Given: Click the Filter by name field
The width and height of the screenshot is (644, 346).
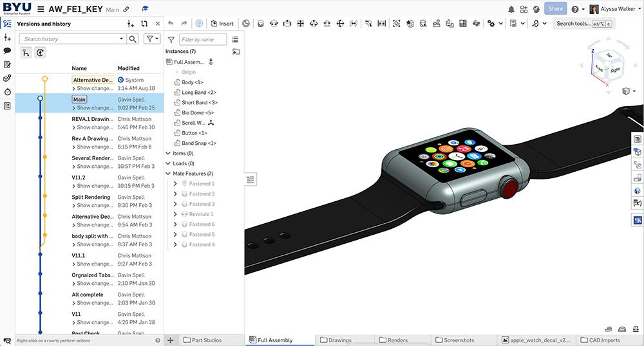Looking at the screenshot, I should click(x=203, y=40).
